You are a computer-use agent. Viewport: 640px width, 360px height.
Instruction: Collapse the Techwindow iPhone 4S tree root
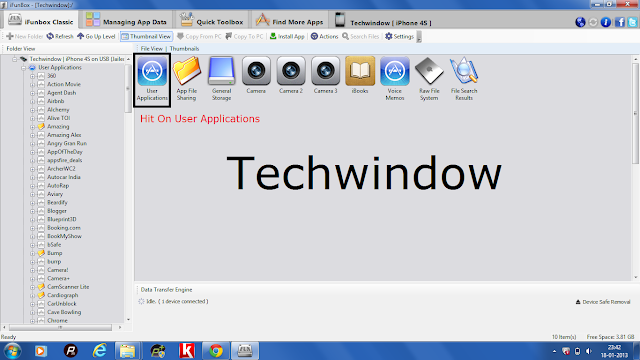coord(15,59)
